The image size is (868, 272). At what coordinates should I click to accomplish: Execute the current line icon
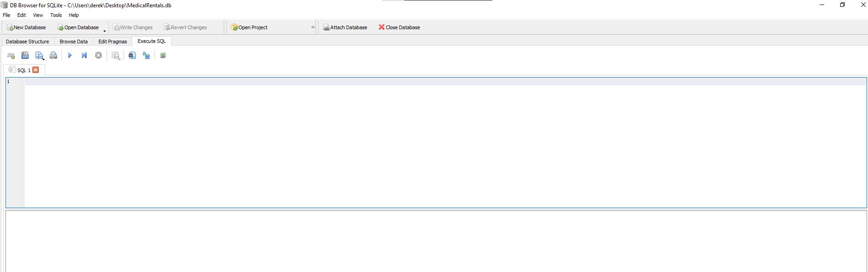pos(84,56)
